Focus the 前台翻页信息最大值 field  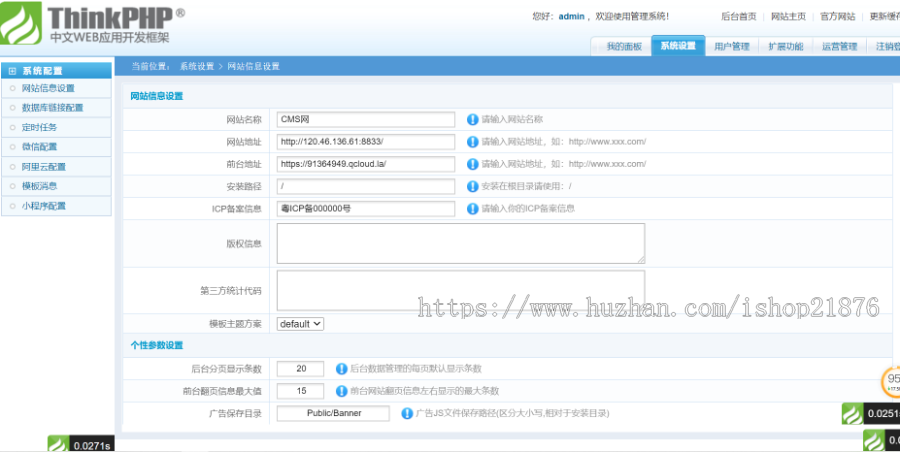[300, 391]
